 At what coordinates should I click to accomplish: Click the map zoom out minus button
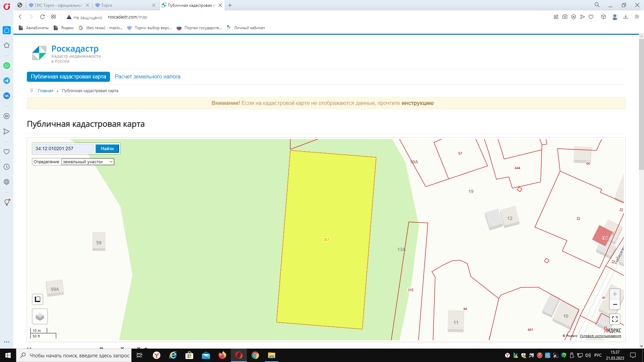[x=614, y=304]
